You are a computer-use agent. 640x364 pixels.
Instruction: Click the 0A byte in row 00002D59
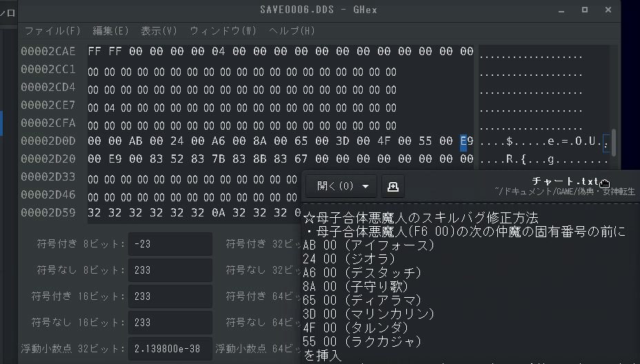coord(219,213)
